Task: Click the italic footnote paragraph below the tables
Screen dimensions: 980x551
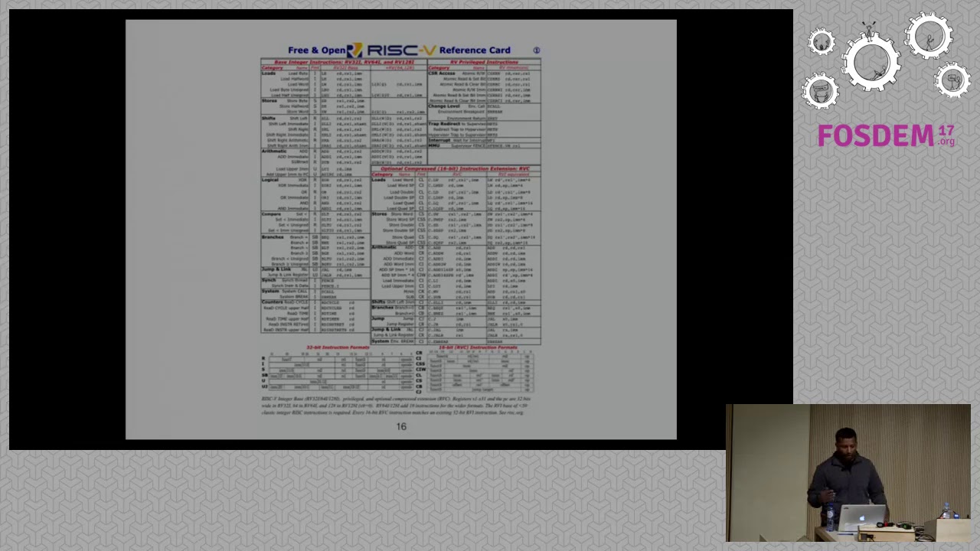Action: coord(396,406)
